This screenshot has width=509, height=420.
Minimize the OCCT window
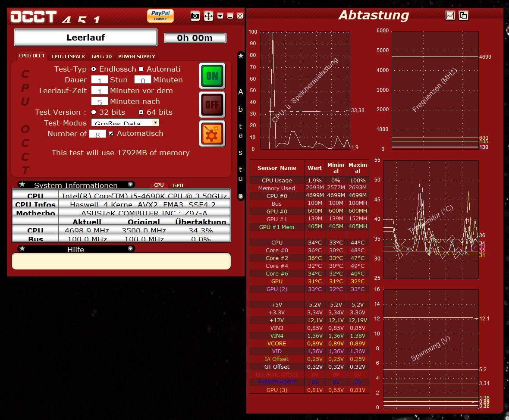pyautogui.click(x=230, y=16)
